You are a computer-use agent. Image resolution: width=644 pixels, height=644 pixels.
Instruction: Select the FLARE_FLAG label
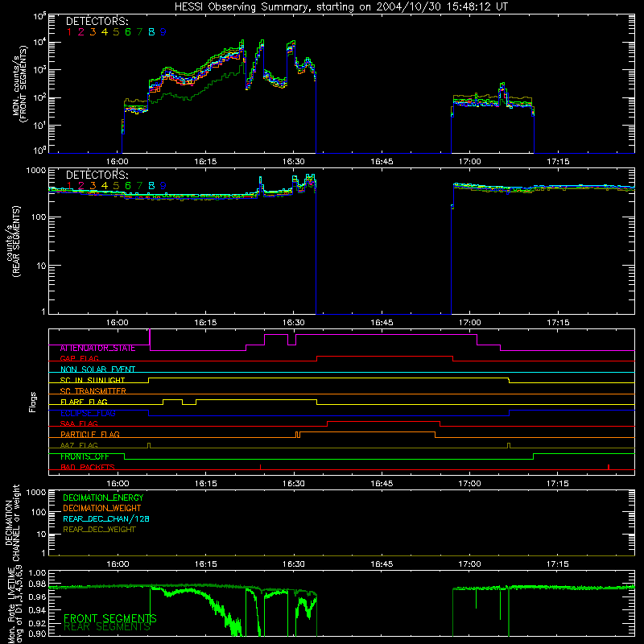(84, 402)
